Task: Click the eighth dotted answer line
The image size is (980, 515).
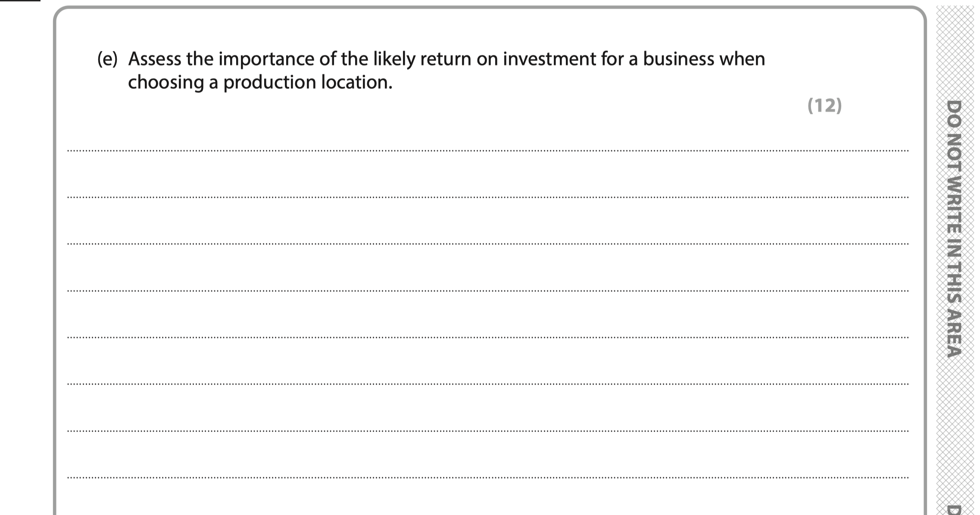Action: 487,477
